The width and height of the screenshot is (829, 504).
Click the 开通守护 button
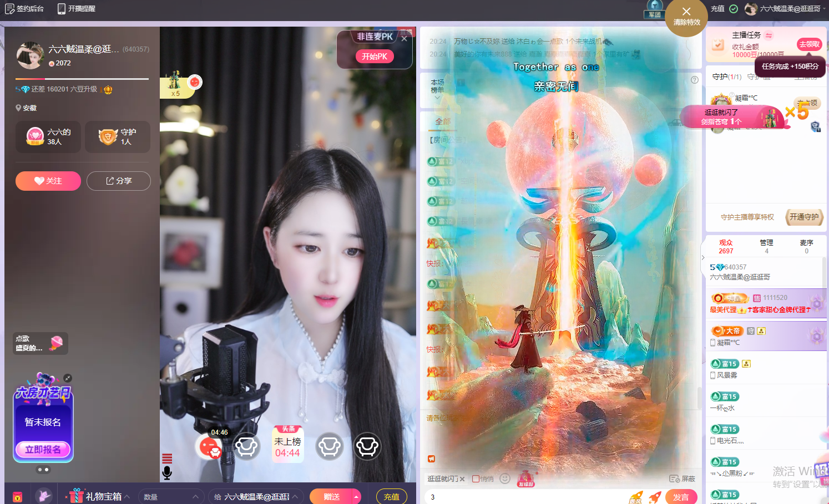click(x=804, y=217)
